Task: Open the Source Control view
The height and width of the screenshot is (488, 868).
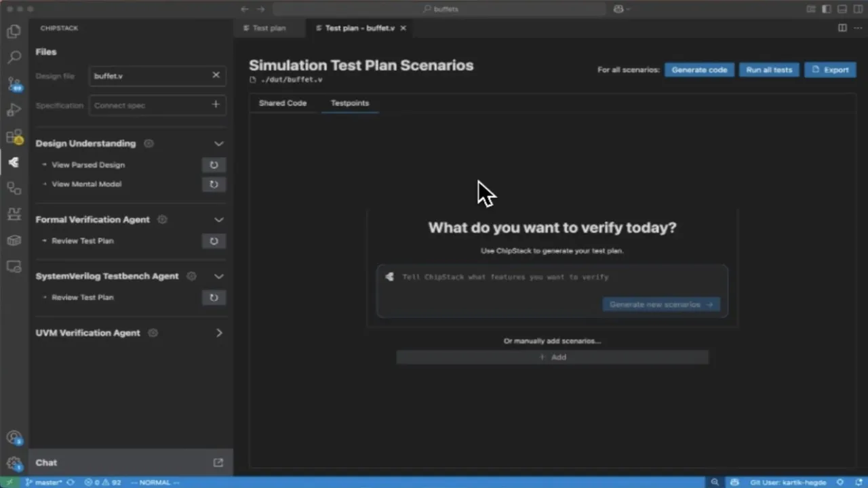Action: pos(14,84)
